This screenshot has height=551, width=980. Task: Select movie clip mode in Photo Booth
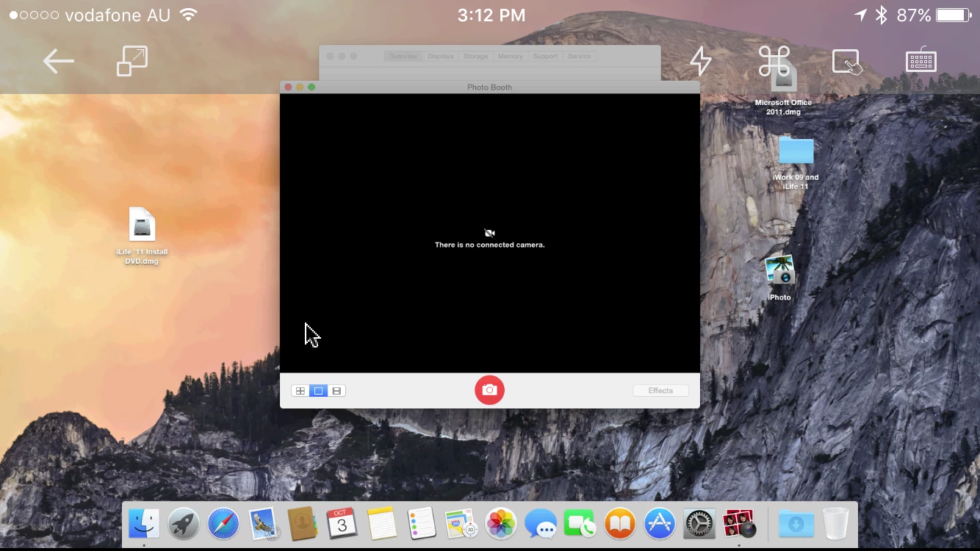(336, 391)
